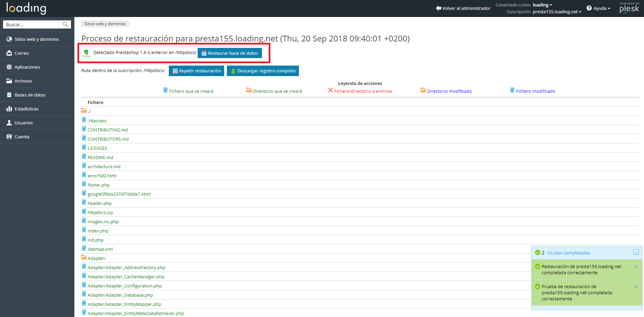
Task: Select Adapter/Adapter_EntityMapper.php entry
Action: 124,304
